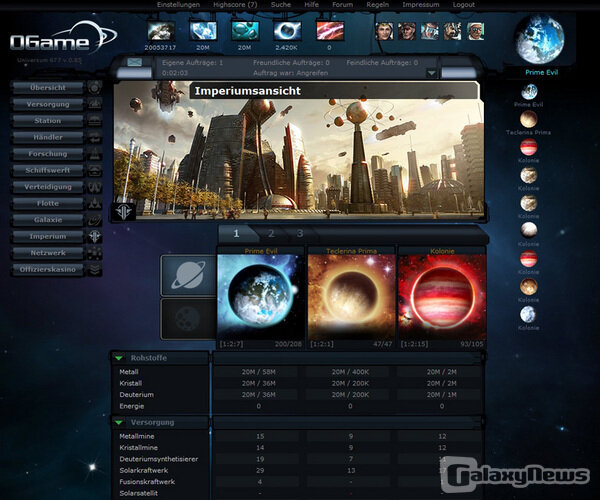600x500 pixels.
Task: Click the Deuterium resource icon
Action: pyautogui.click(x=245, y=31)
